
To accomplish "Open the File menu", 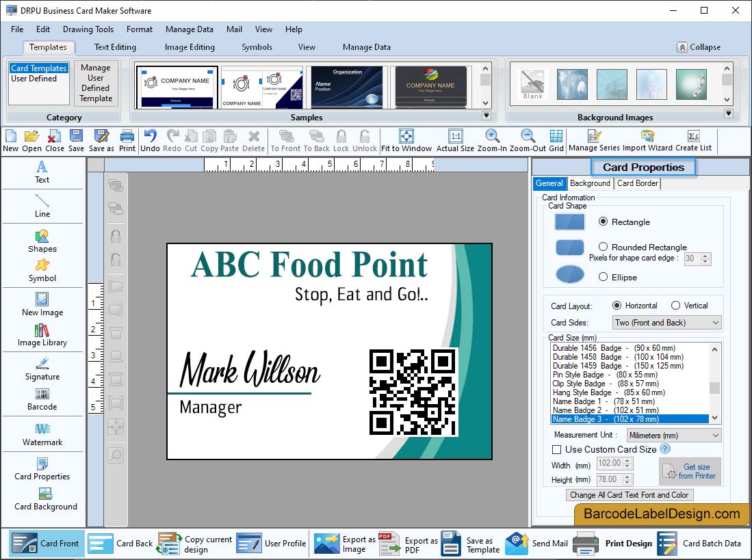I will coord(17,29).
